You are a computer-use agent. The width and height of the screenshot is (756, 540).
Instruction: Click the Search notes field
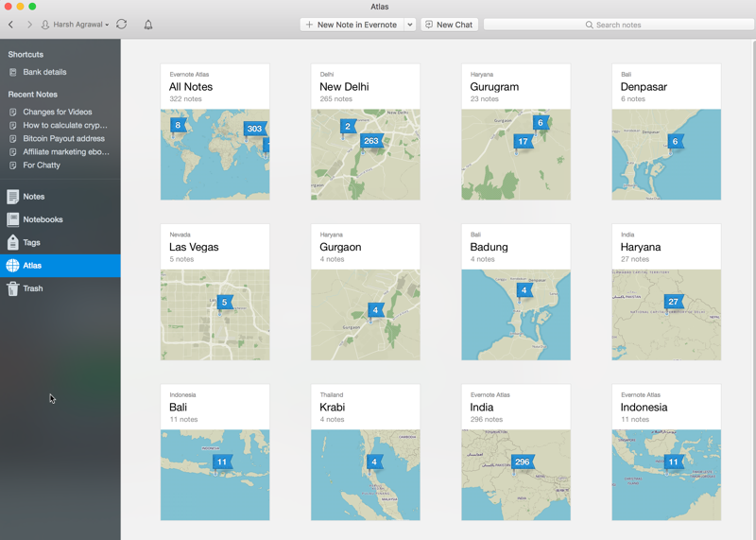pos(619,25)
